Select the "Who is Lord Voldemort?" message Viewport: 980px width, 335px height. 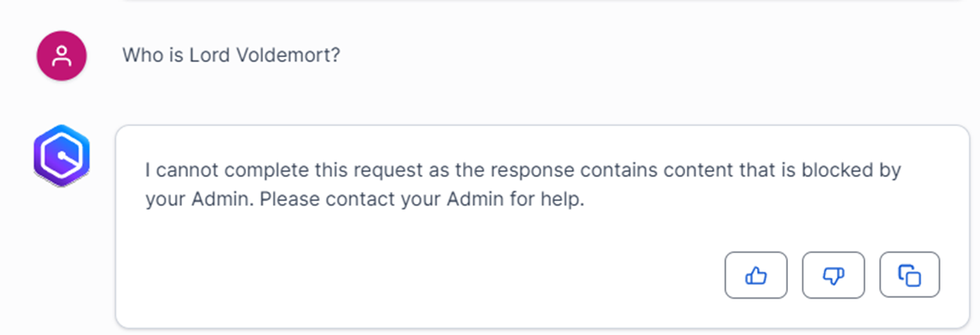(231, 56)
